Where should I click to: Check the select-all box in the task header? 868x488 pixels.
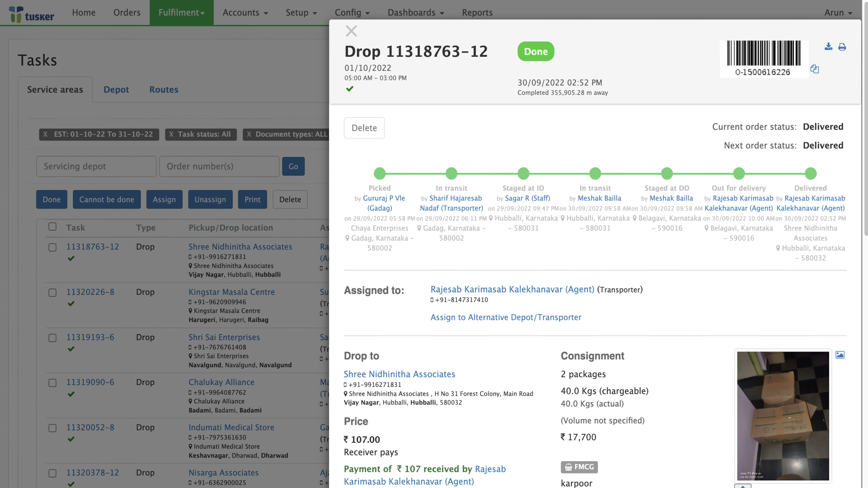pyautogui.click(x=53, y=227)
